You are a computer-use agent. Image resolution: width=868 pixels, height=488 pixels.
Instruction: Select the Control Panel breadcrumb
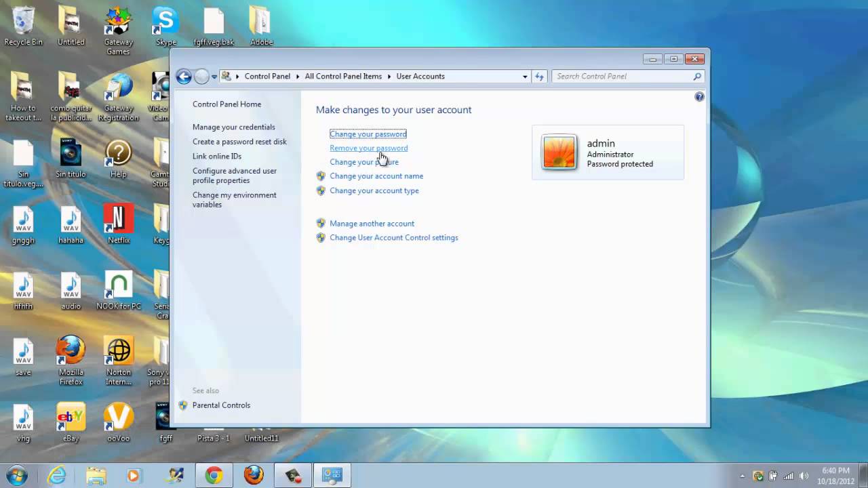(x=267, y=77)
